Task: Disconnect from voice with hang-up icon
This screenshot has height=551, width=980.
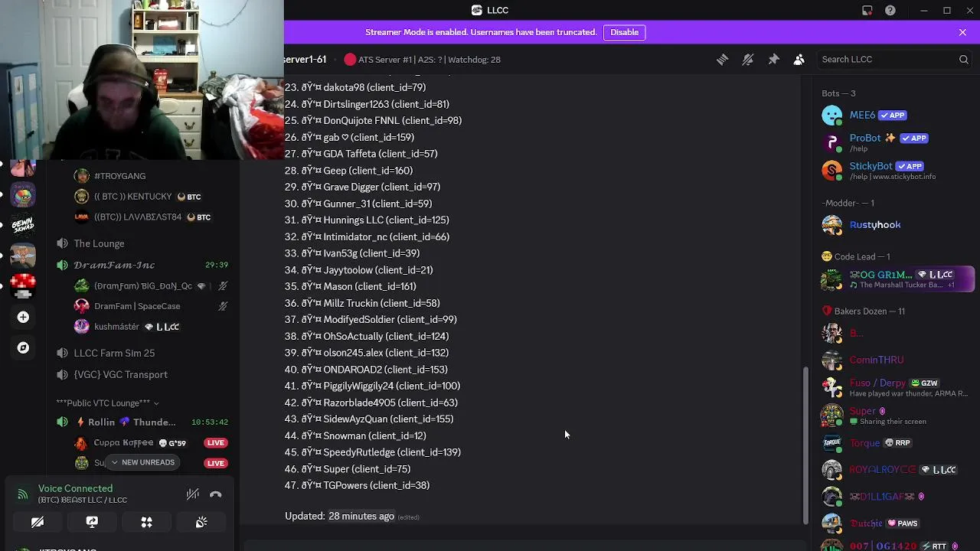Action: pyautogui.click(x=216, y=494)
